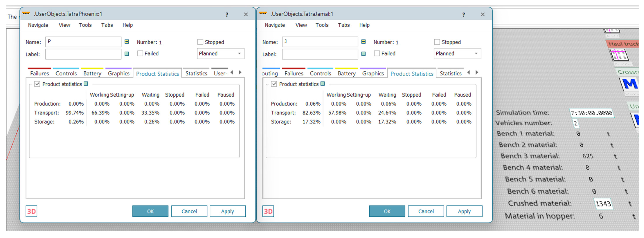Click help question mark in TatraPhoenix title
Viewport: 644px width, 238px height.
click(x=227, y=14)
